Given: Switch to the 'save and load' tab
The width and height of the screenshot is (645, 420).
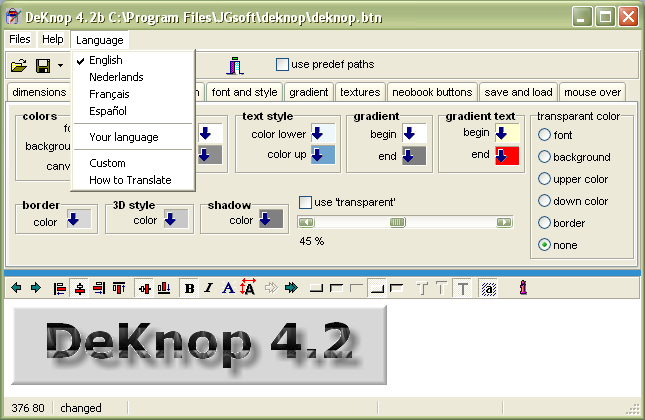Looking at the screenshot, I should pyautogui.click(x=518, y=92).
